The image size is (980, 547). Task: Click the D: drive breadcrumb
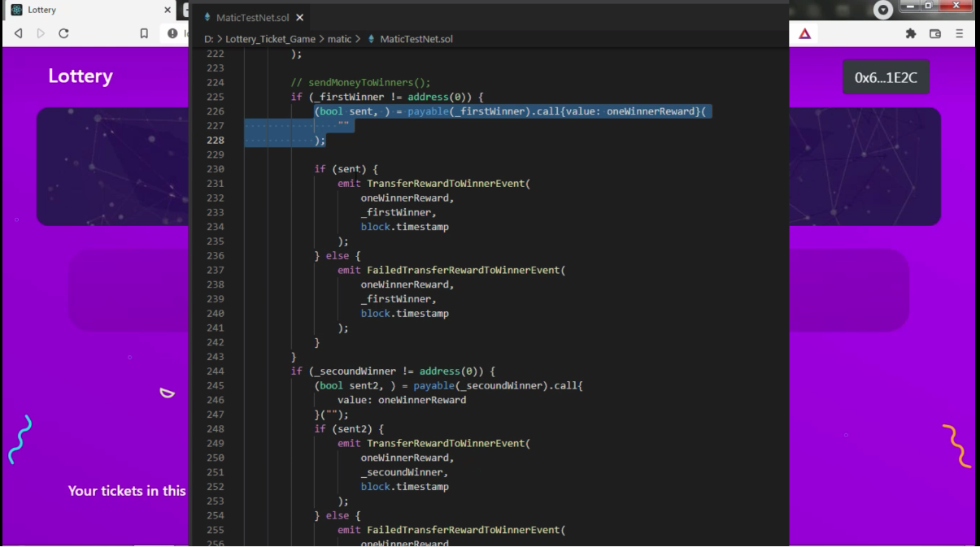[x=209, y=39]
